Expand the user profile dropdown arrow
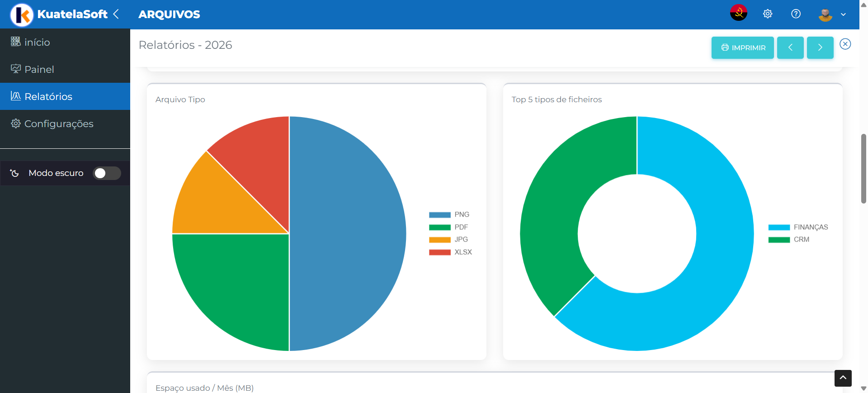The image size is (868, 393). [843, 14]
